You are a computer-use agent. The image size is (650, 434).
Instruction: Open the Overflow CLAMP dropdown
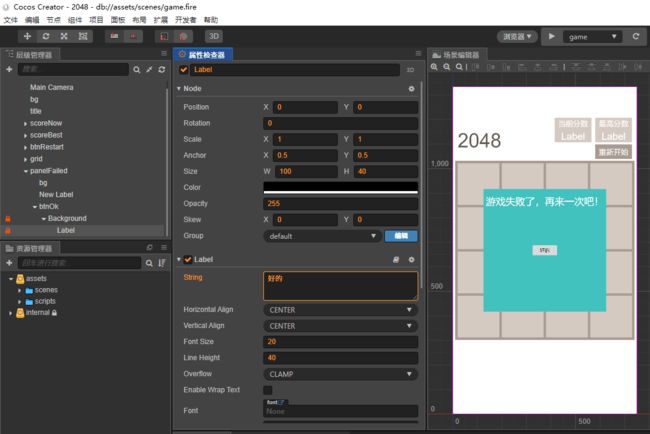click(340, 374)
